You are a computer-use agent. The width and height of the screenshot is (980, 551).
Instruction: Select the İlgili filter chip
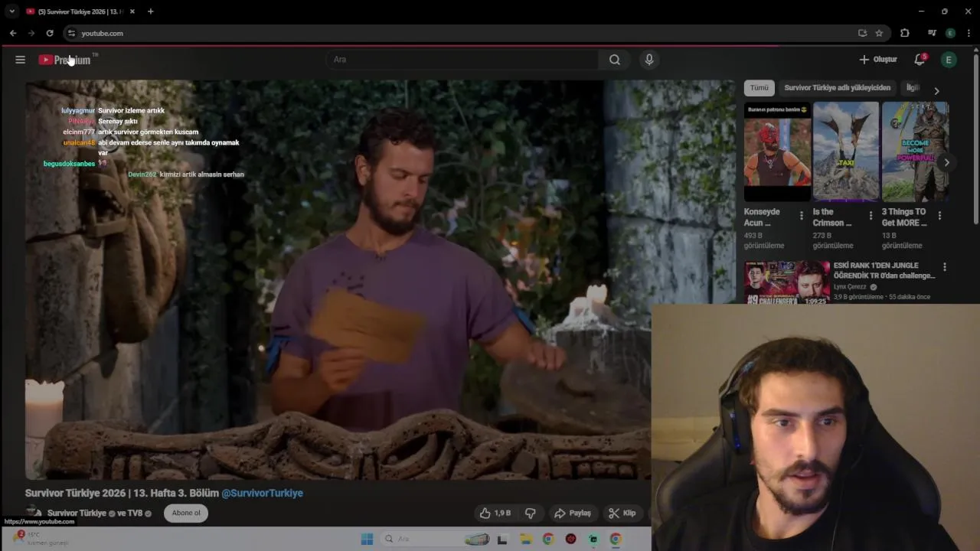tap(913, 88)
